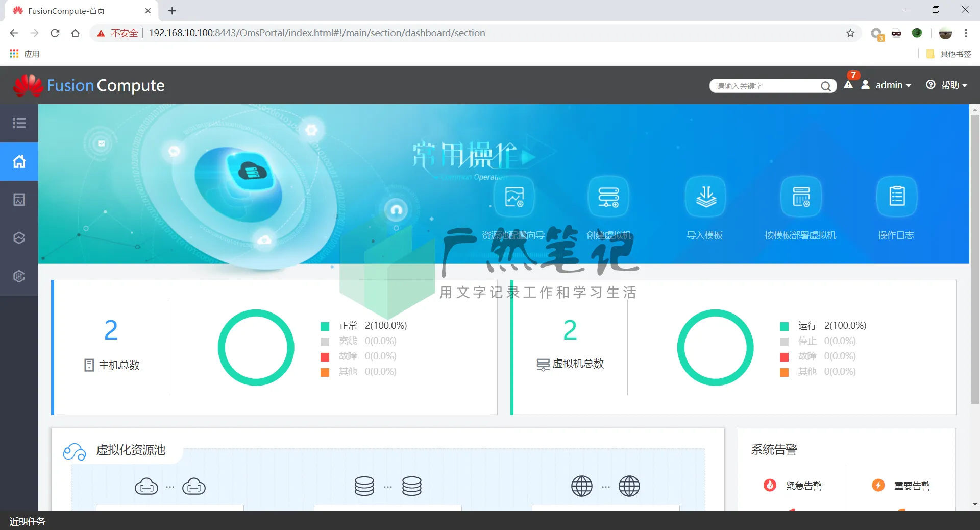
Task: Click the host status donut chart
Action: pos(256,348)
